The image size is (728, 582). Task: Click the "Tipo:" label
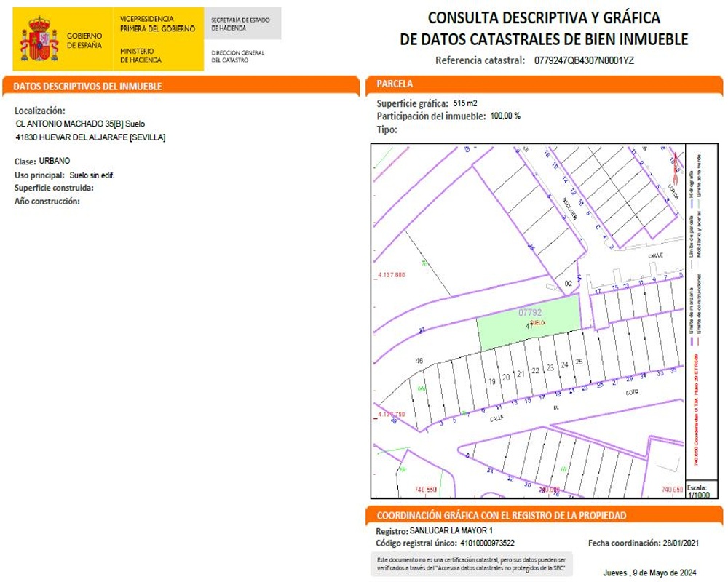click(387, 130)
